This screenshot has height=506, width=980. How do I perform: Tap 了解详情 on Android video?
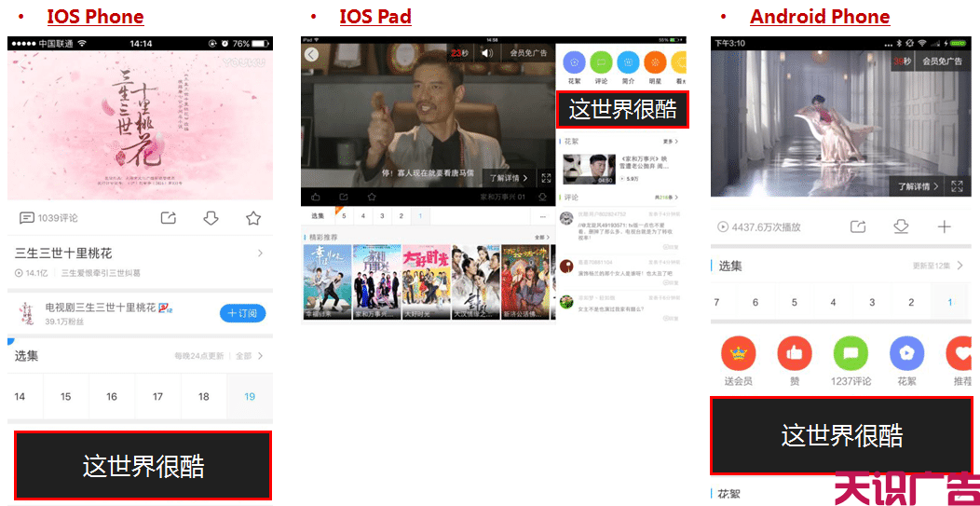[x=919, y=185]
